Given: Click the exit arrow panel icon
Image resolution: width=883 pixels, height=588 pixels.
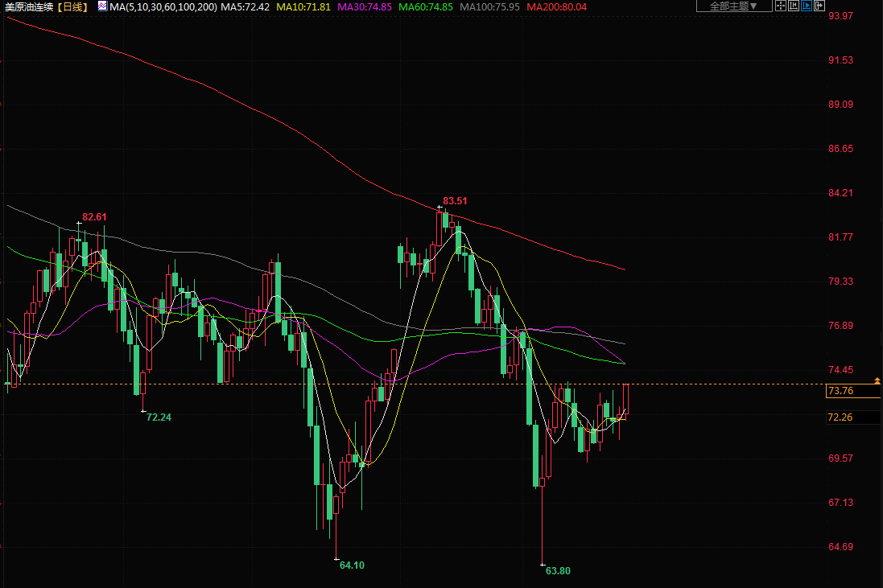Looking at the screenshot, I should pyautogui.click(x=820, y=6).
